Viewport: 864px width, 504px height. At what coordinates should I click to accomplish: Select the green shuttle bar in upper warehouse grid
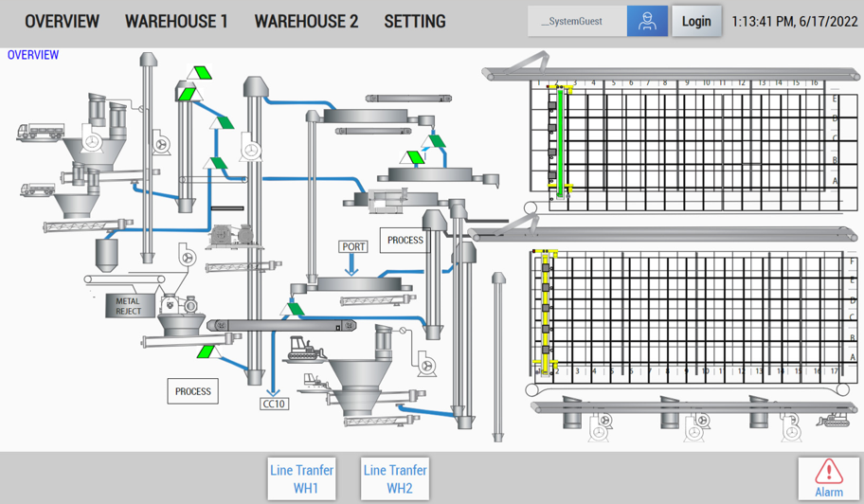(560, 142)
